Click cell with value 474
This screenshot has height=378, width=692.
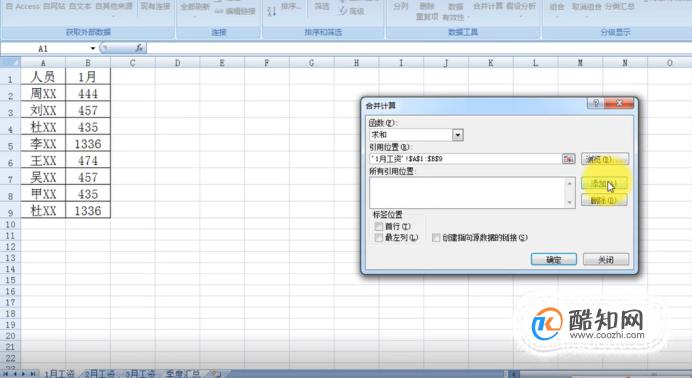tap(88, 161)
